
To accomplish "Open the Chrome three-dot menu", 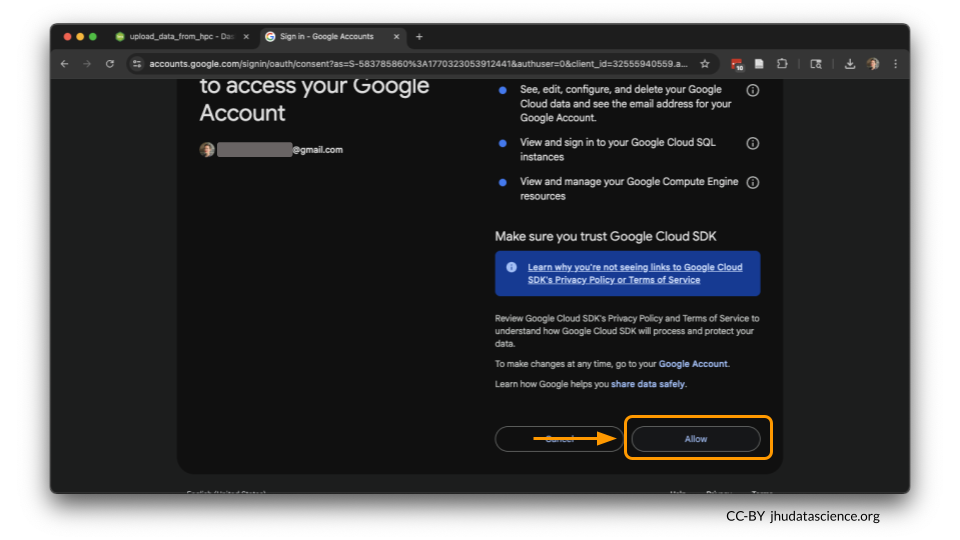I will point(895,64).
